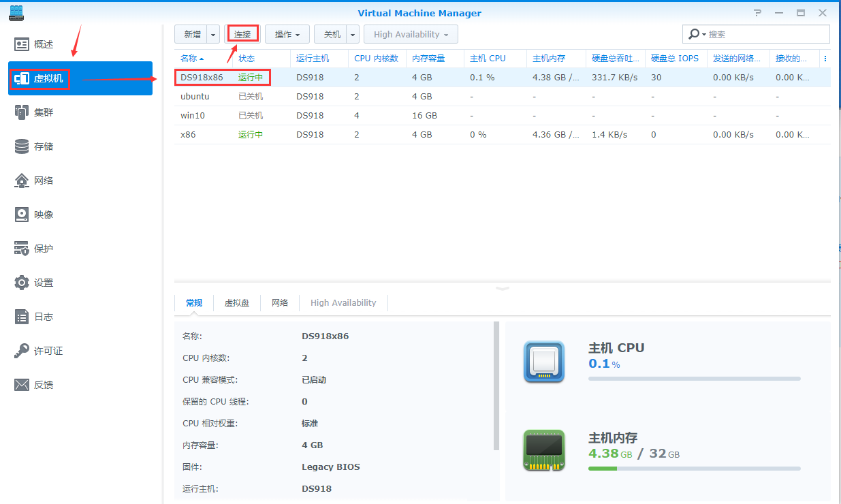Select the 集群 cluster icon
Viewport: 841px width, 504px height.
pyautogui.click(x=22, y=112)
